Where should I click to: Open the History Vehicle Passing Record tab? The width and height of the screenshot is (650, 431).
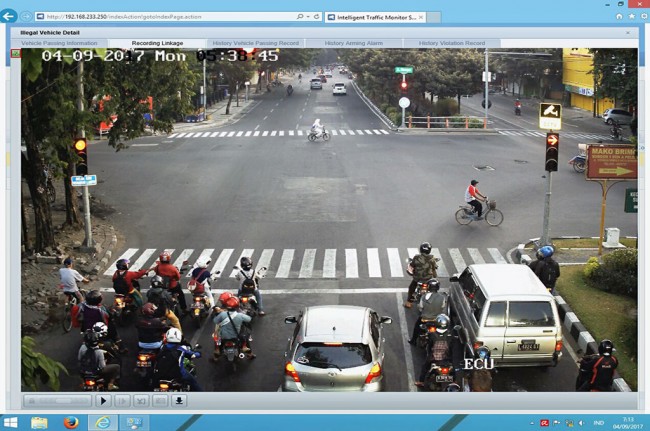click(x=254, y=43)
